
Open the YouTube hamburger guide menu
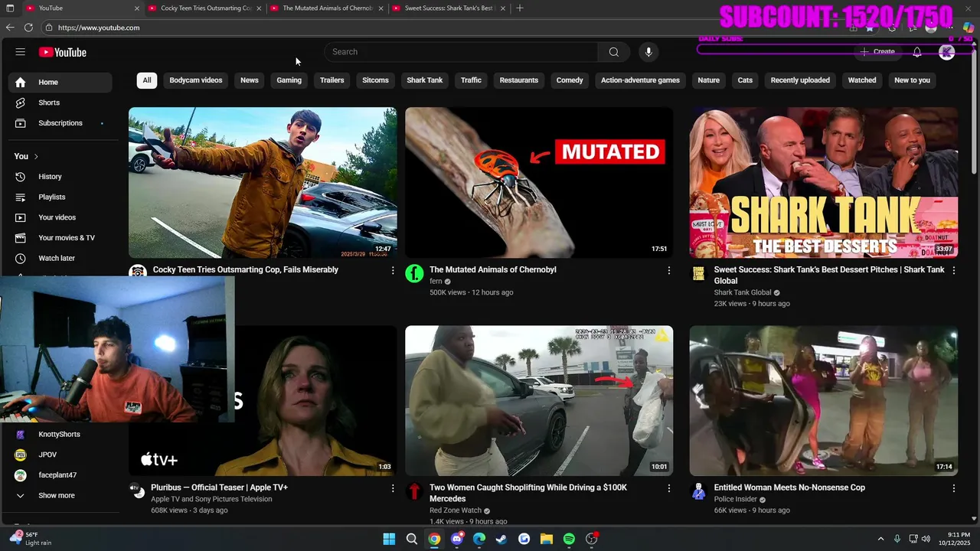(21, 52)
